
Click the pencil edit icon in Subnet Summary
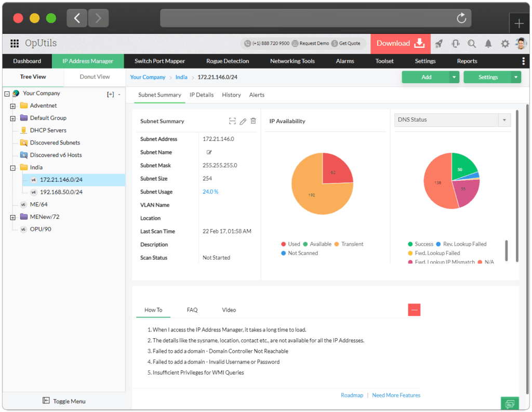coord(243,121)
